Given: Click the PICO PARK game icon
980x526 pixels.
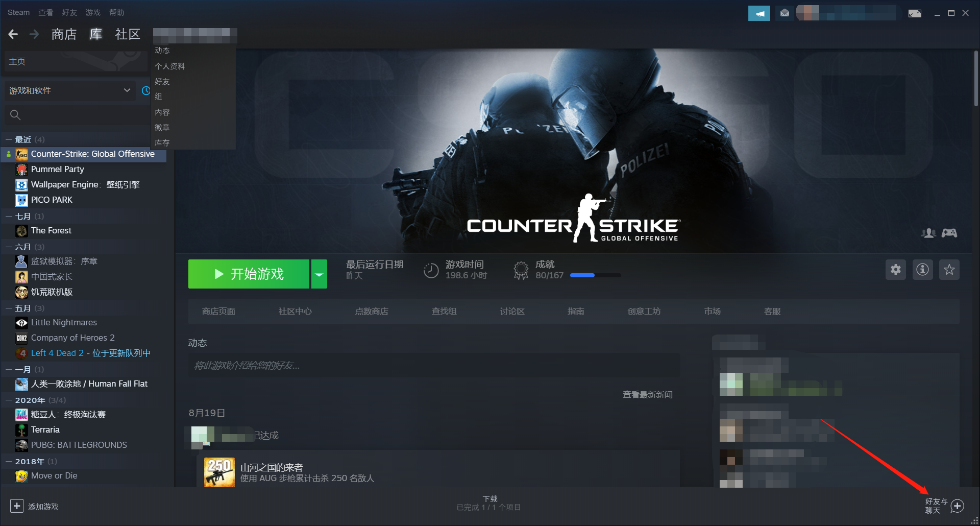Looking at the screenshot, I should coord(21,200).
